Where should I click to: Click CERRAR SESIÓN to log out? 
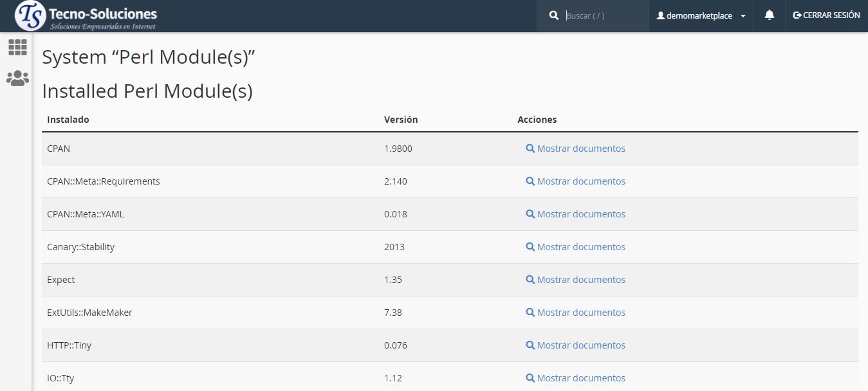[x=826, y=15]
